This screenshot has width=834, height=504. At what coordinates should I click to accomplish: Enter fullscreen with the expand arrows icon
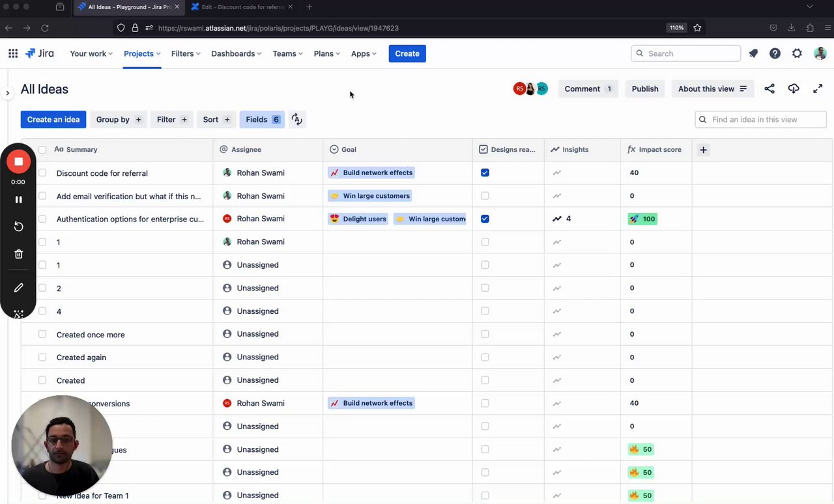click(818, 89)
